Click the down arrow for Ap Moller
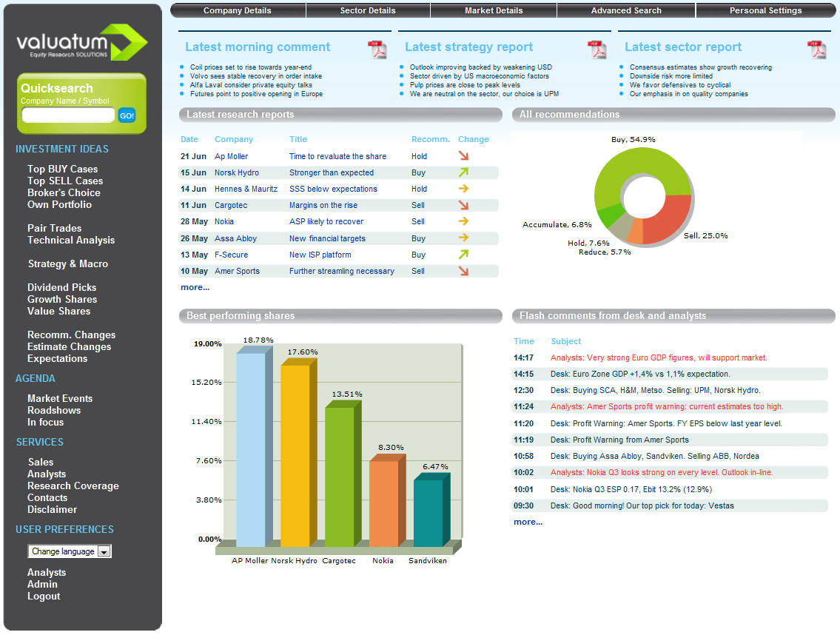This screenshot has height=635, width=840. 463,156
